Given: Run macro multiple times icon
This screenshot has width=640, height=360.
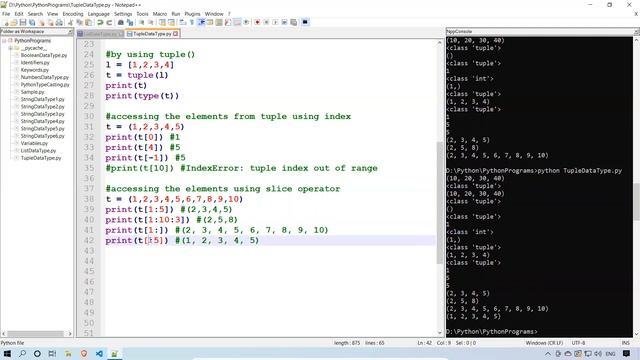Looking at the screenshot, I should [x=284, y=22].
